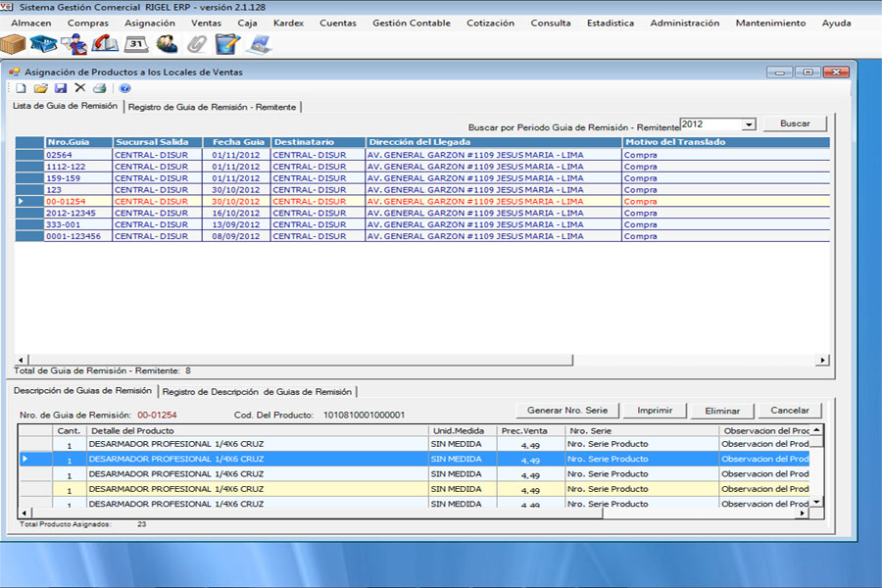
Task: Switch to Registro de Guia de Remisión - Remitente tab
Action: pyautogui.click(x=212, y=107)
